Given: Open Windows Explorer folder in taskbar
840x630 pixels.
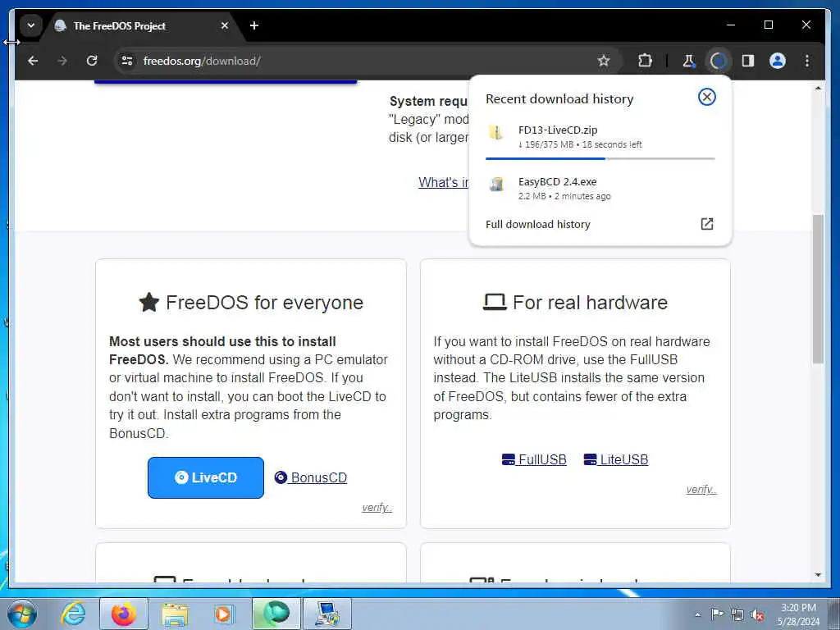Looking at the screenshot, I should [x=175, y=614].
